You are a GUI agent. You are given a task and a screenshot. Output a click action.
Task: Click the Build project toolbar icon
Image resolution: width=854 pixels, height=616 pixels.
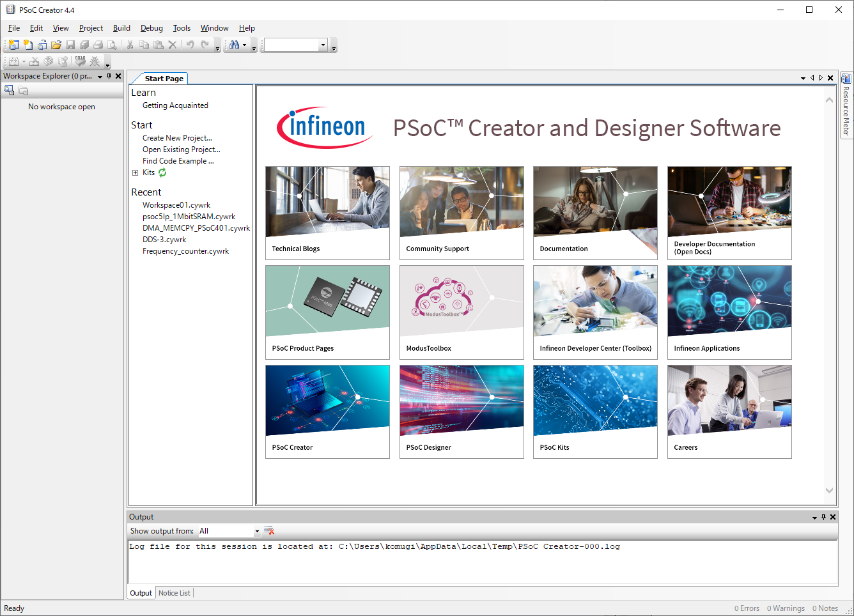point(14,61)
